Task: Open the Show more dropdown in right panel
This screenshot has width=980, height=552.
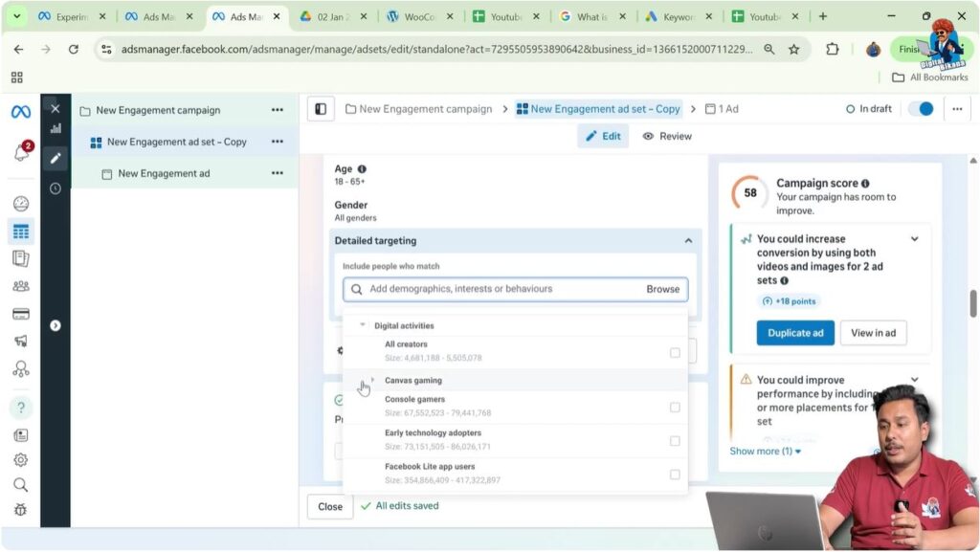Action: (764, 451)
